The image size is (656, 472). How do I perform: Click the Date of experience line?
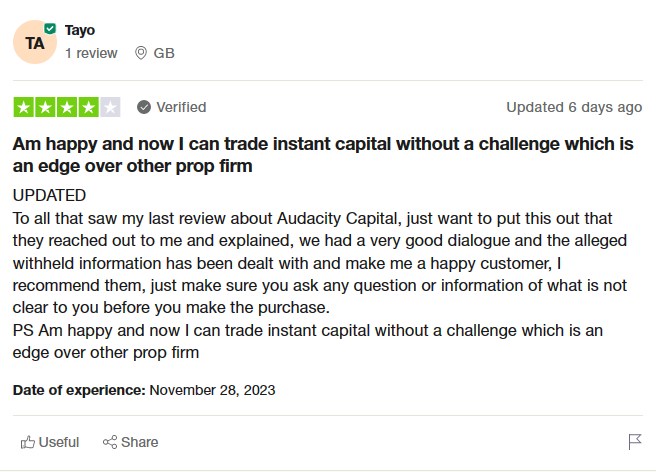144,390
